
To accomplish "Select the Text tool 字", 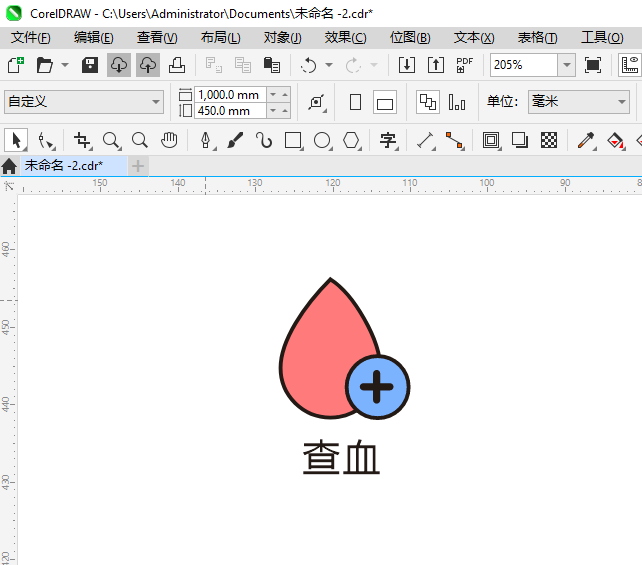I will [x=388, y=140].
